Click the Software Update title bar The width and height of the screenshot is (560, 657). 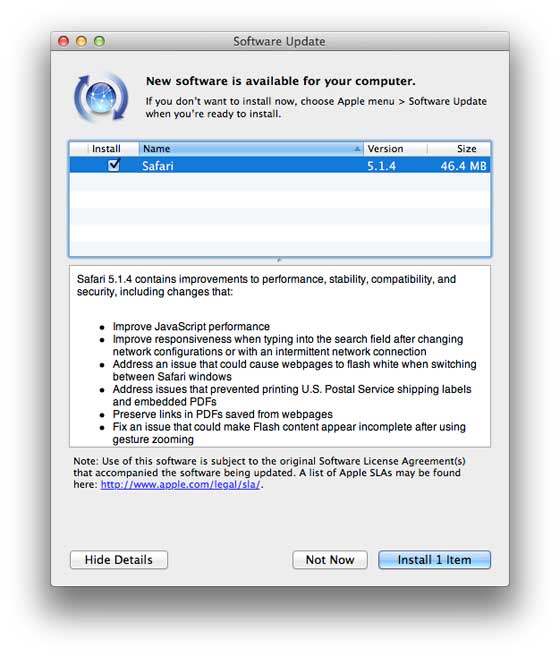click(280, 41)
